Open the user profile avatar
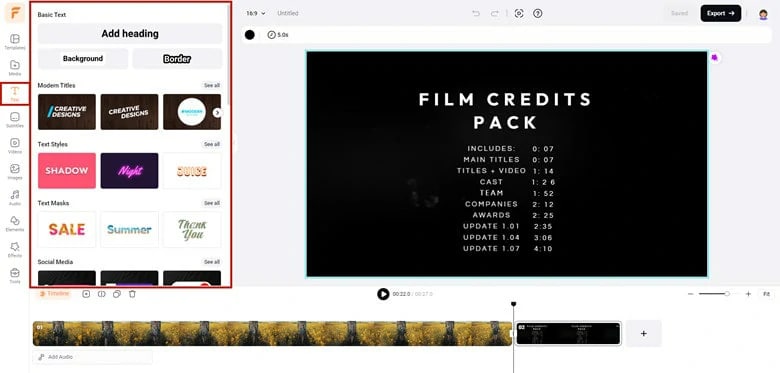 tap(763, 14)
